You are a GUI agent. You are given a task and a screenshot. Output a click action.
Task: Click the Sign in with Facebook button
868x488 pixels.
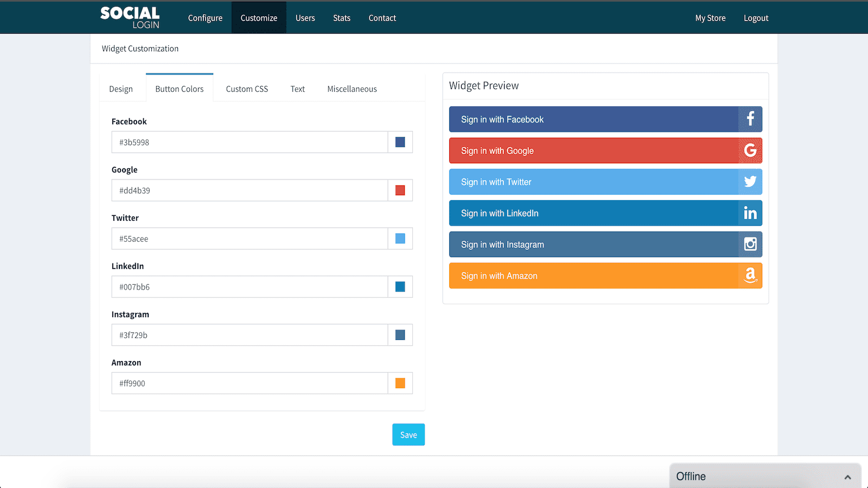(x=605, y=119)
